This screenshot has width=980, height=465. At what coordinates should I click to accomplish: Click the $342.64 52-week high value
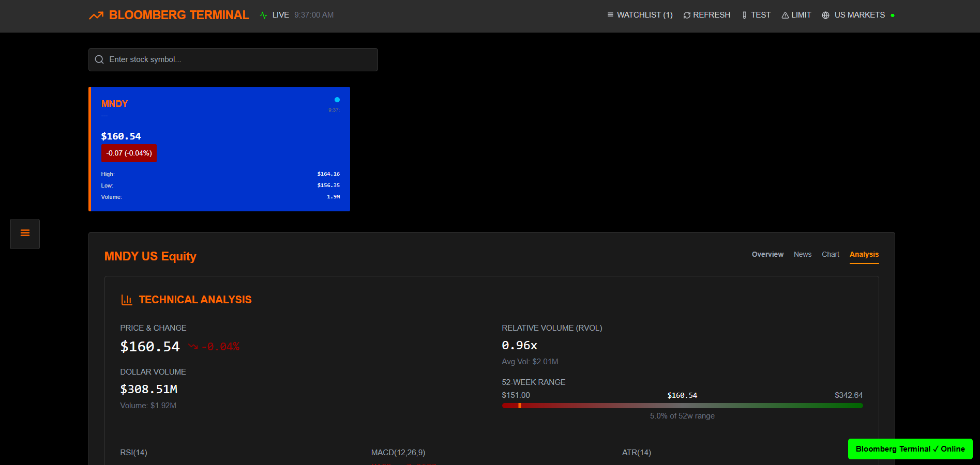pos(849,395)
